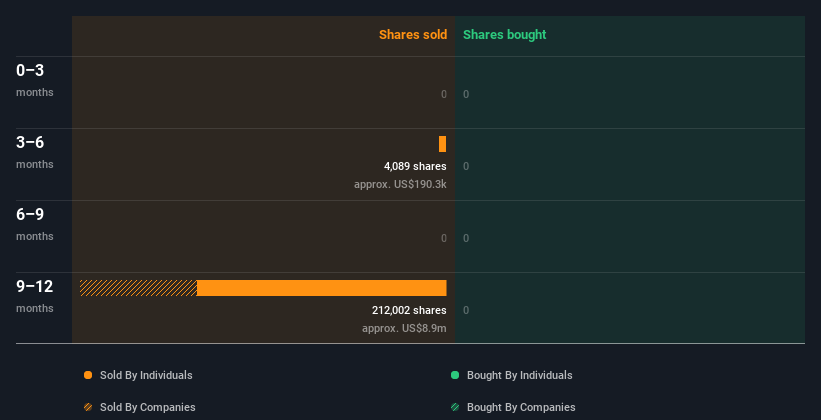Click the green Bought By Individuals legend dot
Screen dimensions: 821x420
455,375
